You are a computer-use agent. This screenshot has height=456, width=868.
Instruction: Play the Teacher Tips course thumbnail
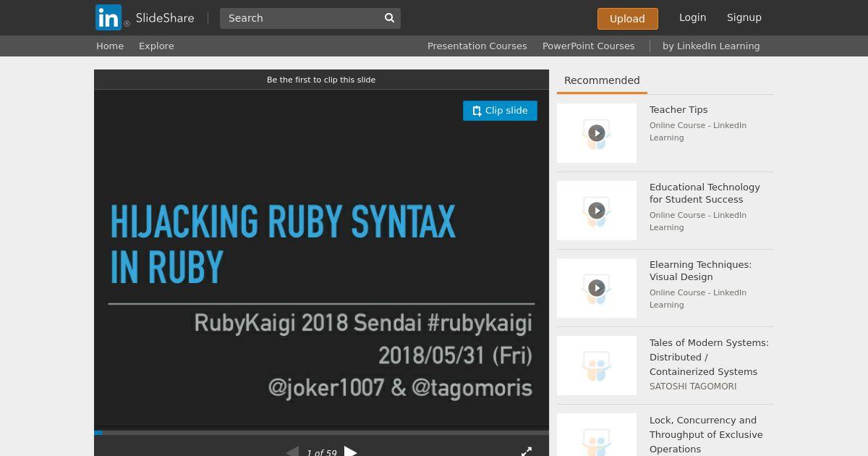click(x=597, y=133)
